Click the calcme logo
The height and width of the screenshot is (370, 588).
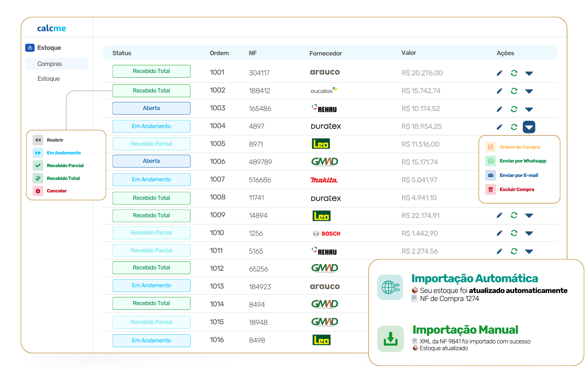pos(51,28)
